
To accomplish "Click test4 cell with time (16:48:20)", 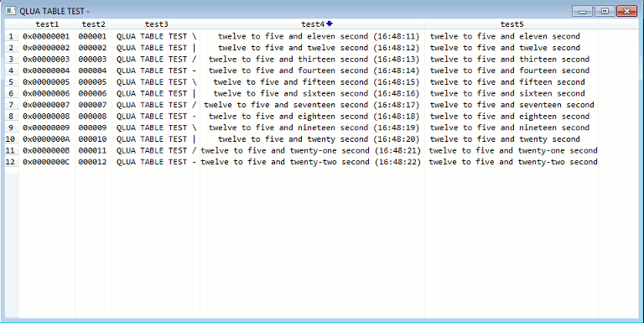I will tap(312, 139).
